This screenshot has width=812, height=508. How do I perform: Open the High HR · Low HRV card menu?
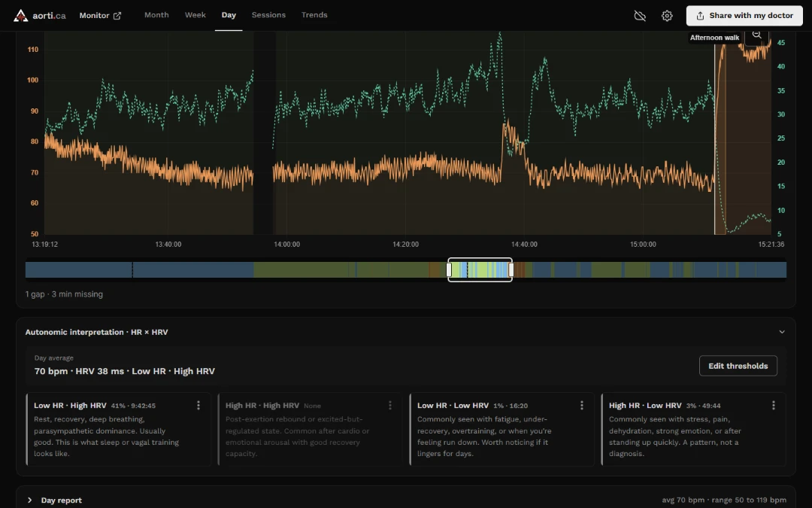773,406
